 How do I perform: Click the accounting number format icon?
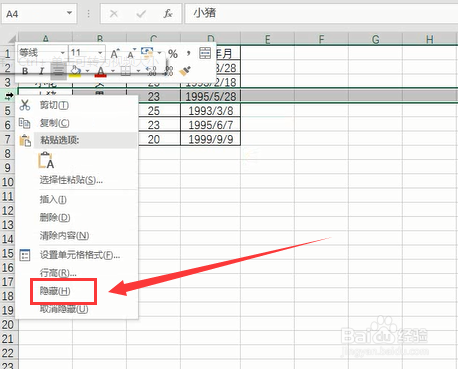[x=147, y=53]
